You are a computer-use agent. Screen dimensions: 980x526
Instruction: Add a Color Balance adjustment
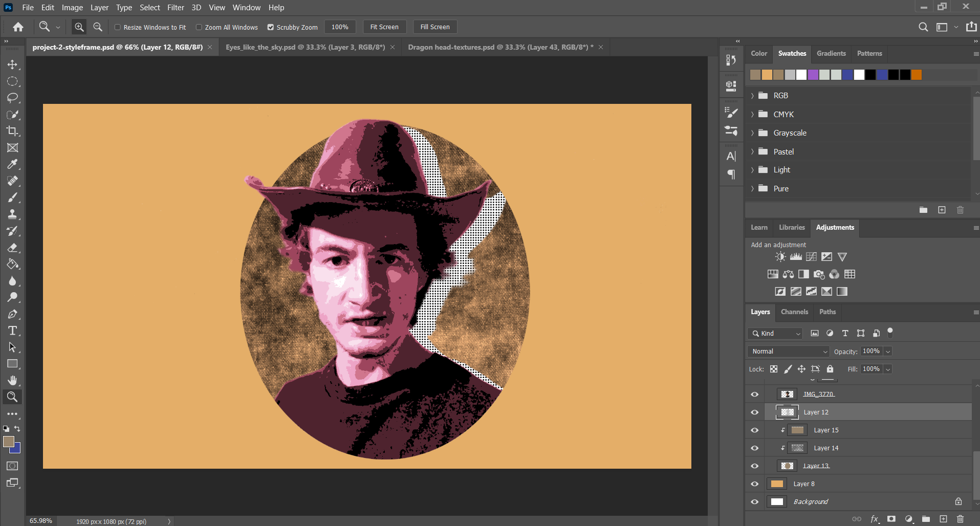(788, 274)
